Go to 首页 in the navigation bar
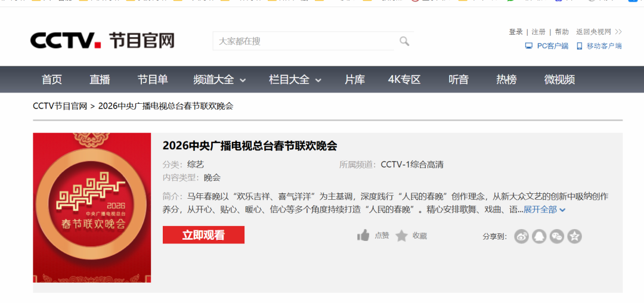 52,80
